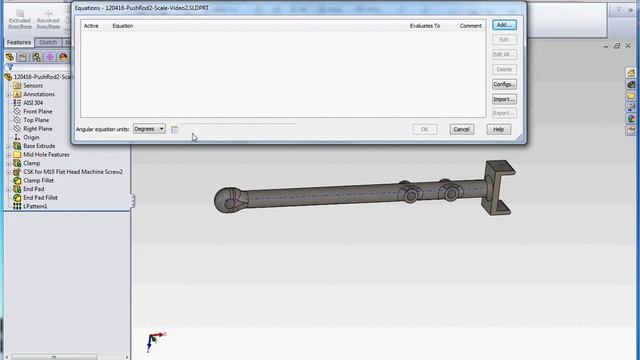This screenshot has width=640, height=360.
Task: Expand the End Pad feature node
Action: [x=9, y=189]
